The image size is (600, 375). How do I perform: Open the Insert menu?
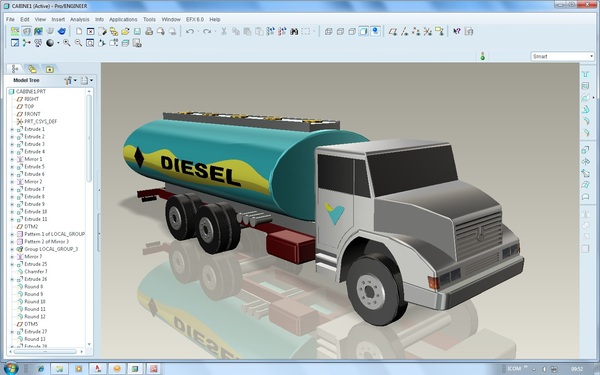point(58,19)
